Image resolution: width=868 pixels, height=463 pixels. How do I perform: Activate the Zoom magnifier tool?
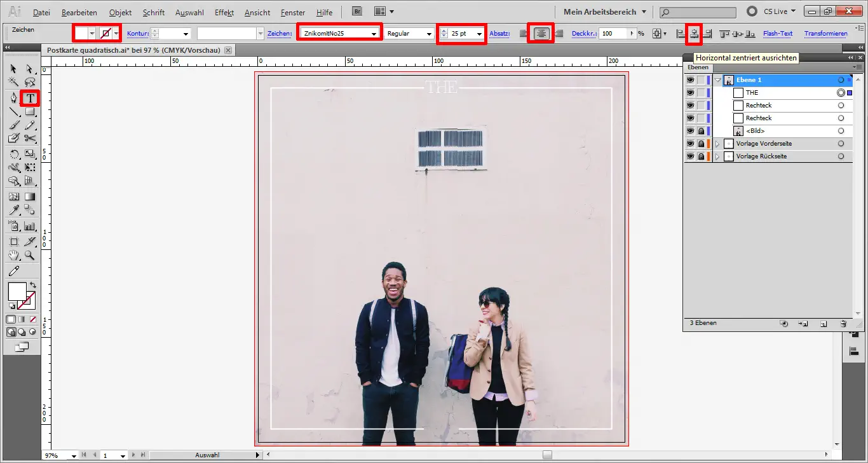pos(29,256)
